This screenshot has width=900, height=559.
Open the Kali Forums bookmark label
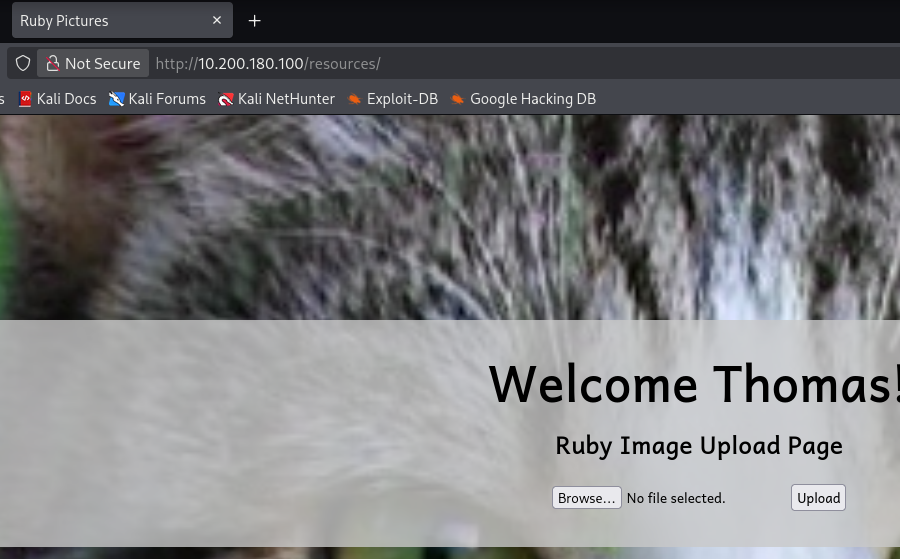coord(167,99)
